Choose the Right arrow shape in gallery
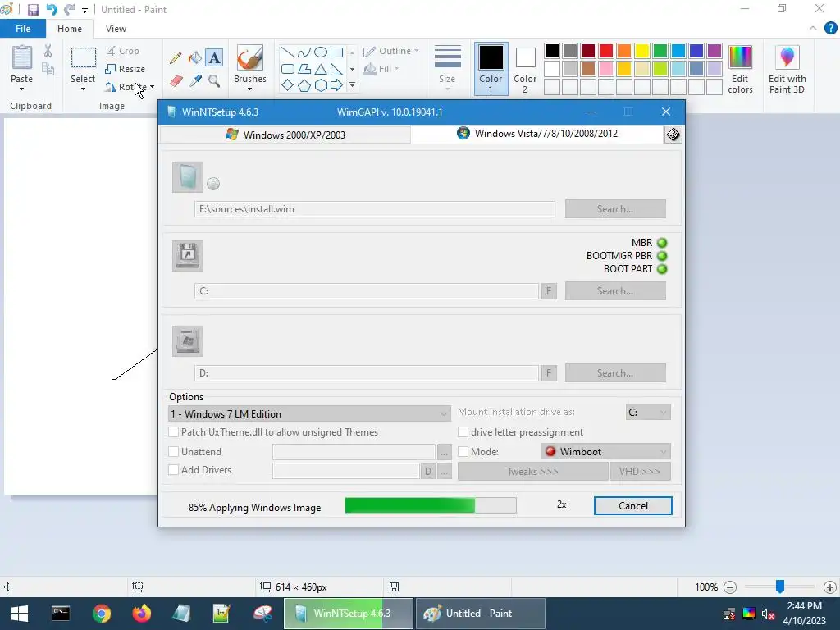The height and width of the screenshot is (630, 840). tap(336, 85)
